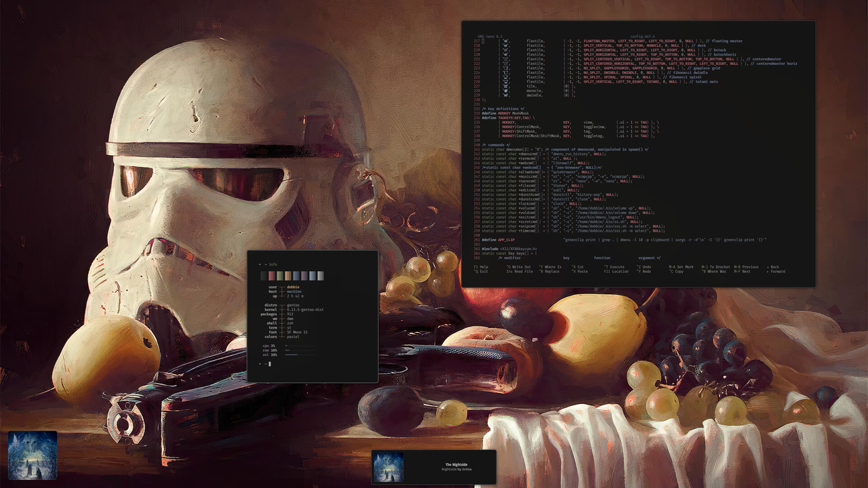The height and width of the screenshot is (488, 868).
Task: Click '^Z Undo' nano shortcut
Action: (x=644, y=267)
